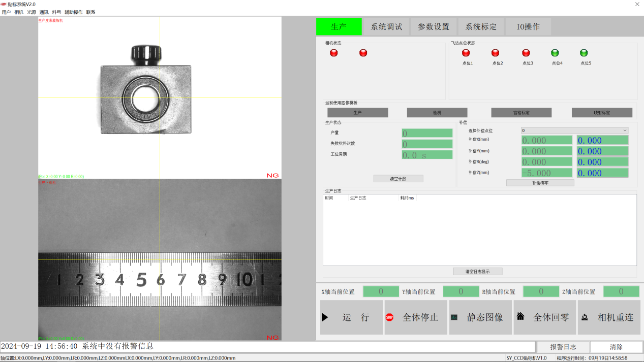Select the 宫格标定 template toggle
Screen dimensions: 644x362
tap(521, 113)
